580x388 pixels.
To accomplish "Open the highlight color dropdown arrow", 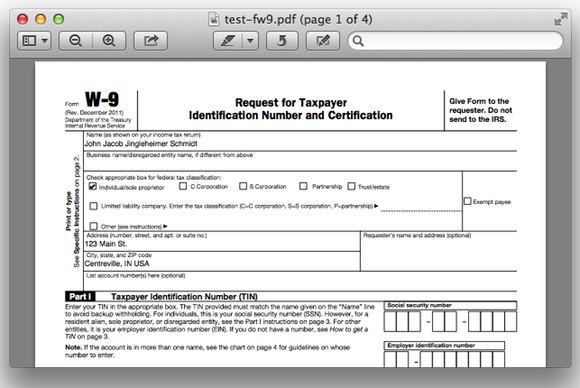I will [x=250, y=40].
